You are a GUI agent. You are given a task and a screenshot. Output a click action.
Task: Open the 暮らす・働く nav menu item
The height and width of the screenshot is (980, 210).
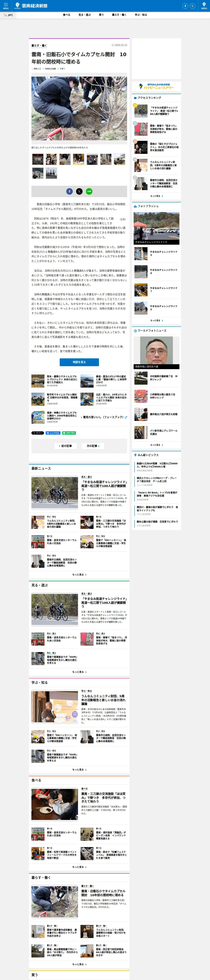119,15
